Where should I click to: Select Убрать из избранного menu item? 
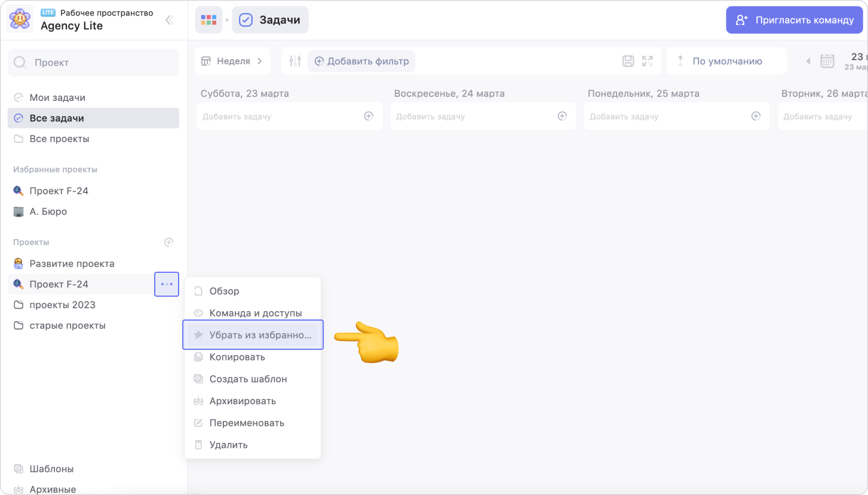pos(253,335)
